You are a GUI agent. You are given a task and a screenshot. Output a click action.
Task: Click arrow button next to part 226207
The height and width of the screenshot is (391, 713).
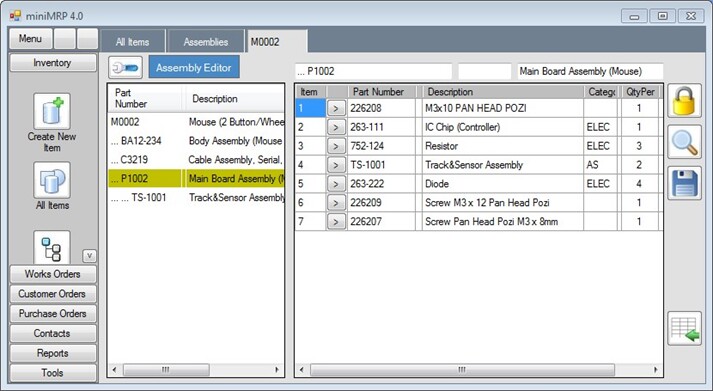coord(336,222)
